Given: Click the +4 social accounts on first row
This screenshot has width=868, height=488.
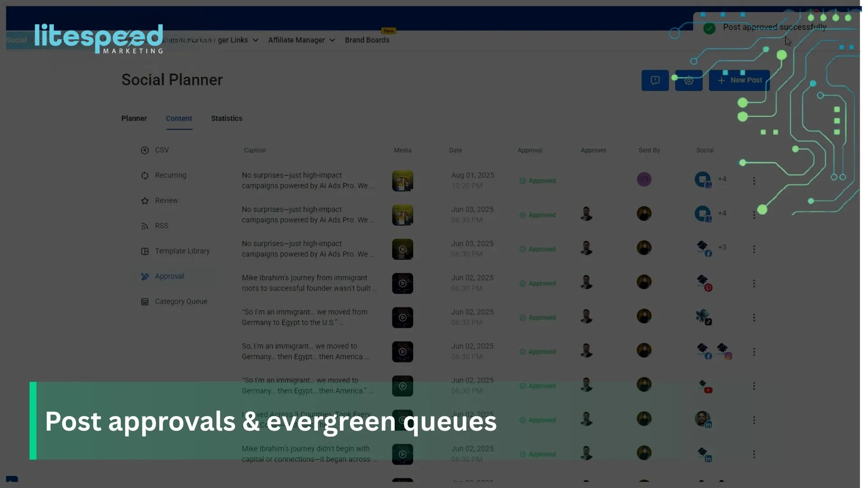Looking at the screenshot, I should click(722, 179).
